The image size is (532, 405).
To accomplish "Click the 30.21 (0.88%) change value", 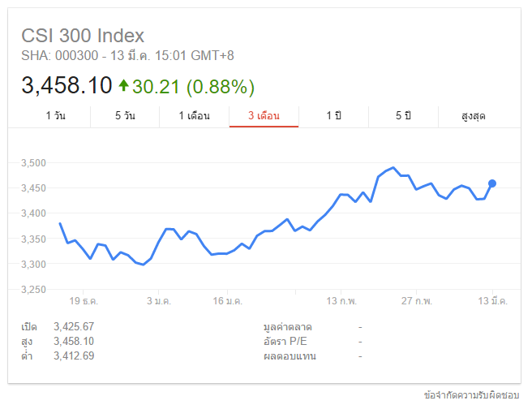I will coord(193,85).
